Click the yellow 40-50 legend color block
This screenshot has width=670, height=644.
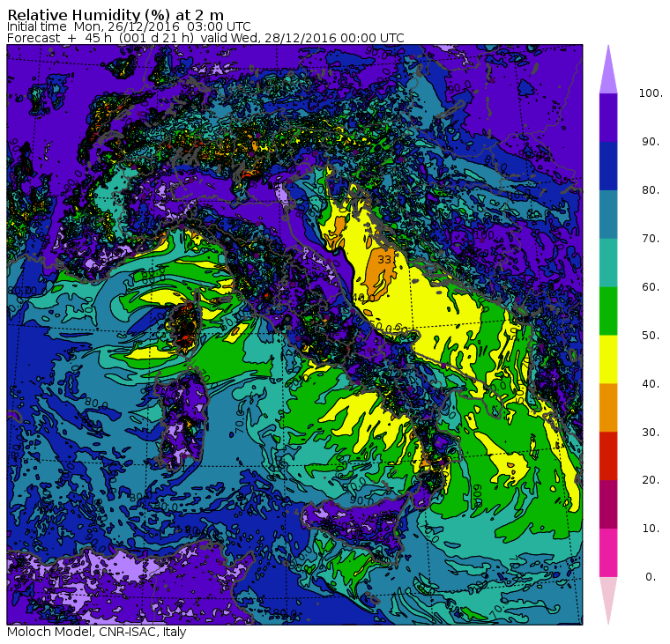pos(608,359)
